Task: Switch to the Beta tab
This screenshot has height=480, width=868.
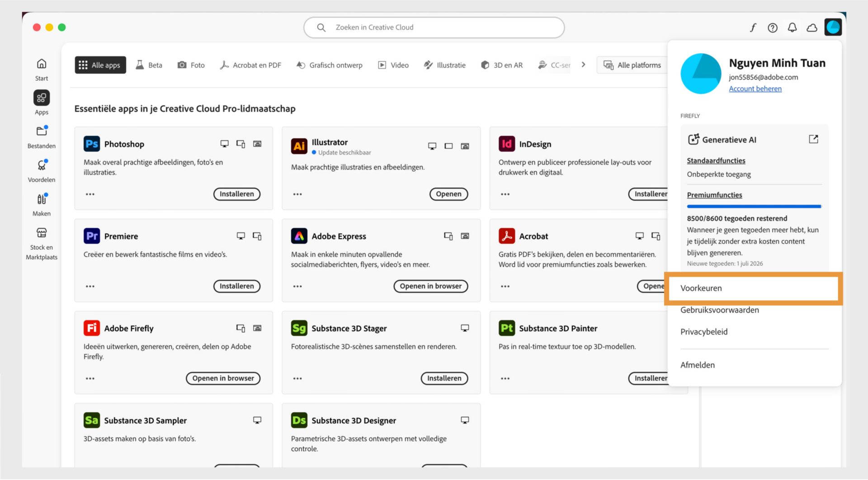Action: (x=149, y=65)
